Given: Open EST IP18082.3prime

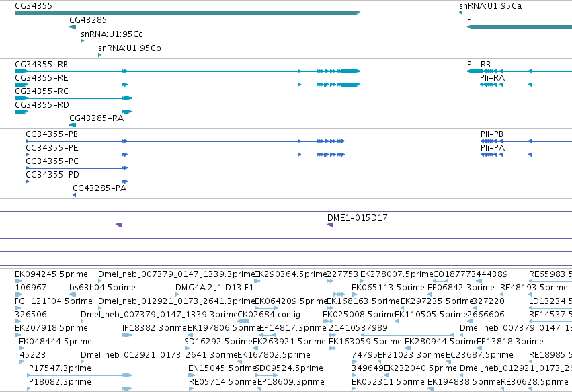Looking at the screenshot, I should (x=59, y=382).
